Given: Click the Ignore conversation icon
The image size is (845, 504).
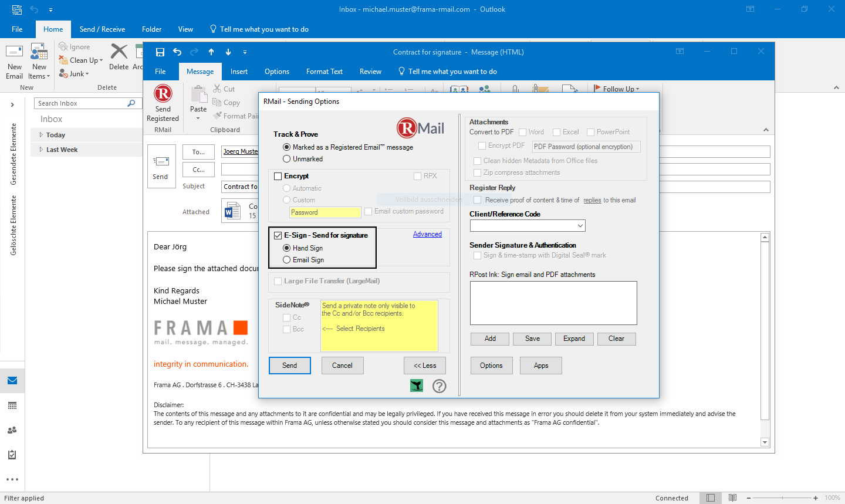Looking at the screenshot, I should (x=63, y=46).
